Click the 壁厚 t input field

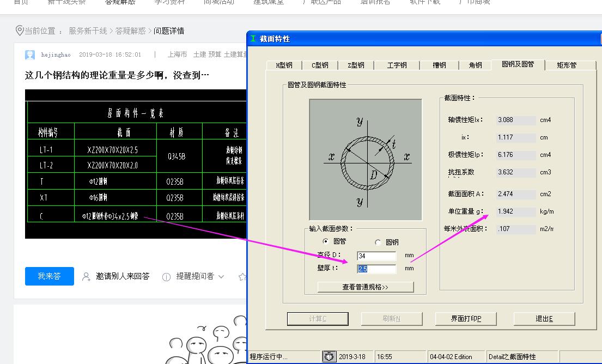tap(376, 269)
